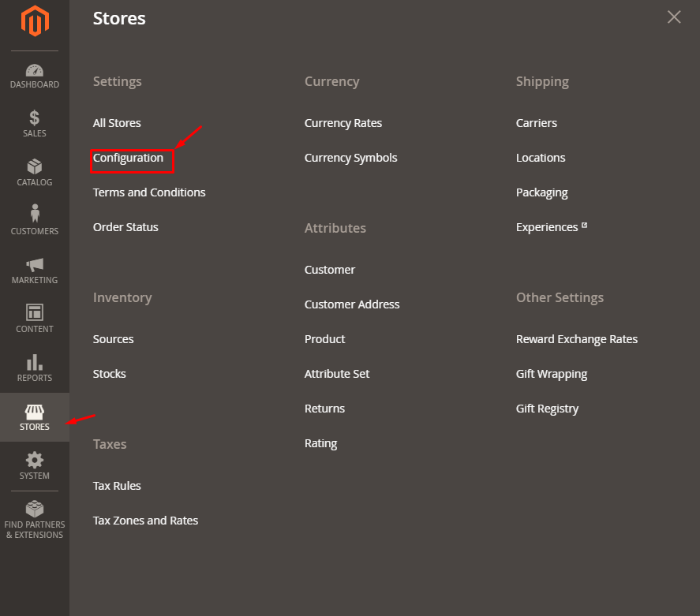The image size is (700, 616).
Task: Open shipping Experiences link
Action: pos(547,227)
